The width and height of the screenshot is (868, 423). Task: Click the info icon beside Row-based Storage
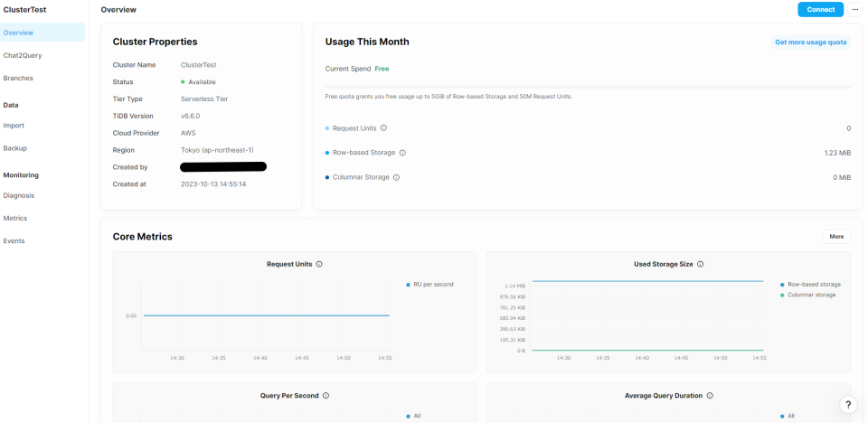tap(402, 153)
